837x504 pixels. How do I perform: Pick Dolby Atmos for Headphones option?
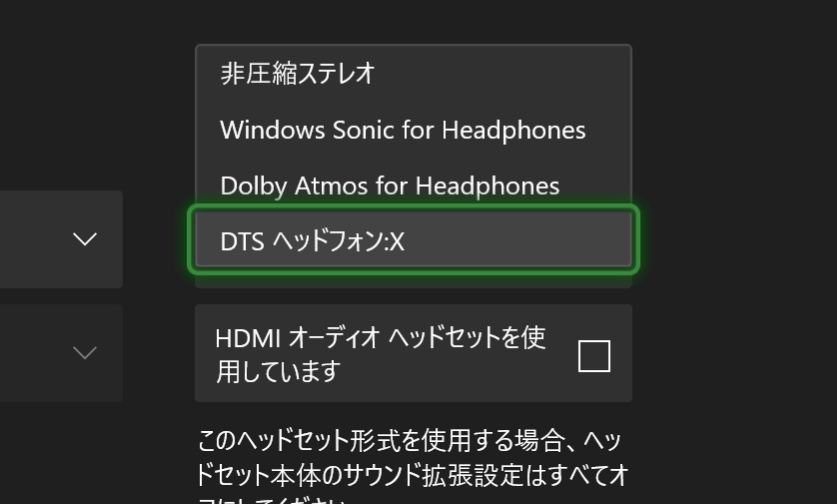[x=414, y=185]
